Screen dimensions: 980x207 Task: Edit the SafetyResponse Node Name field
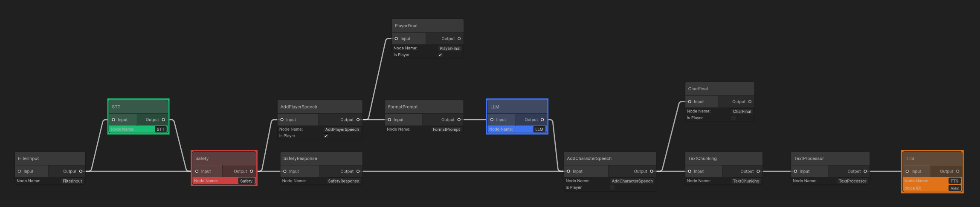tap(343, 181)
